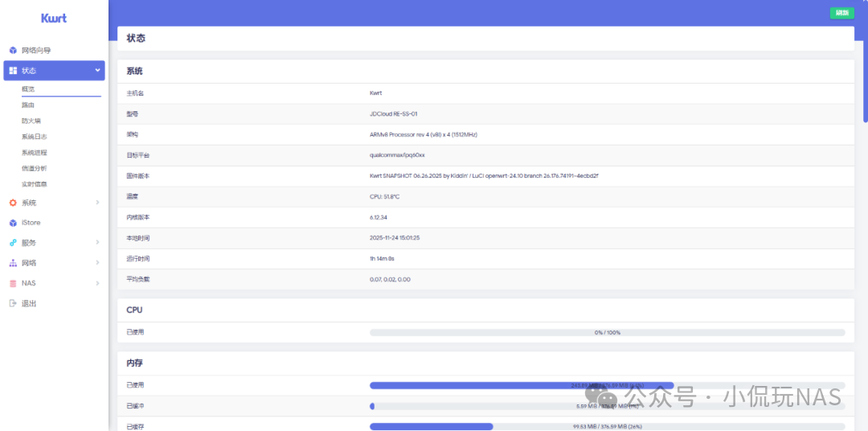Click the 网络 hierarchy icon
The height and width of the screenshot is (431, 868).
click(14, 263)
